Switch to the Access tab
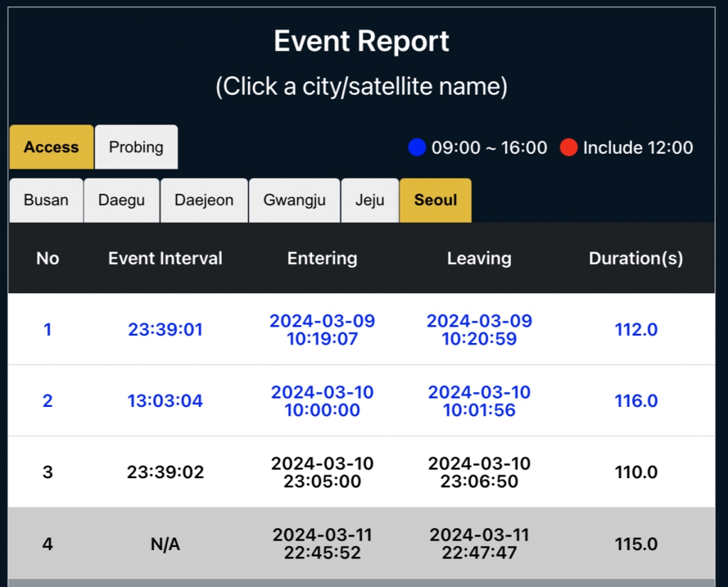 pyautogui.click(x=51, y=147)
